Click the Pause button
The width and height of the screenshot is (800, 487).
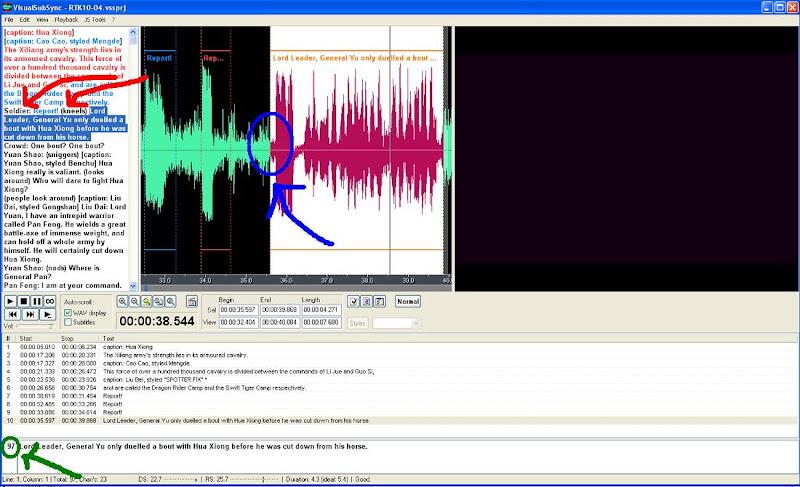[36, 301]
